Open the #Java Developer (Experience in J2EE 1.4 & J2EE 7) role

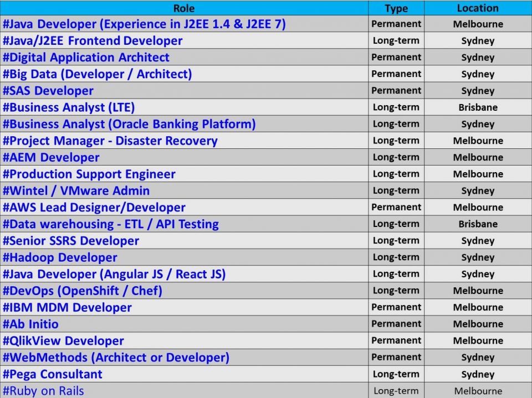click(144, 24)
